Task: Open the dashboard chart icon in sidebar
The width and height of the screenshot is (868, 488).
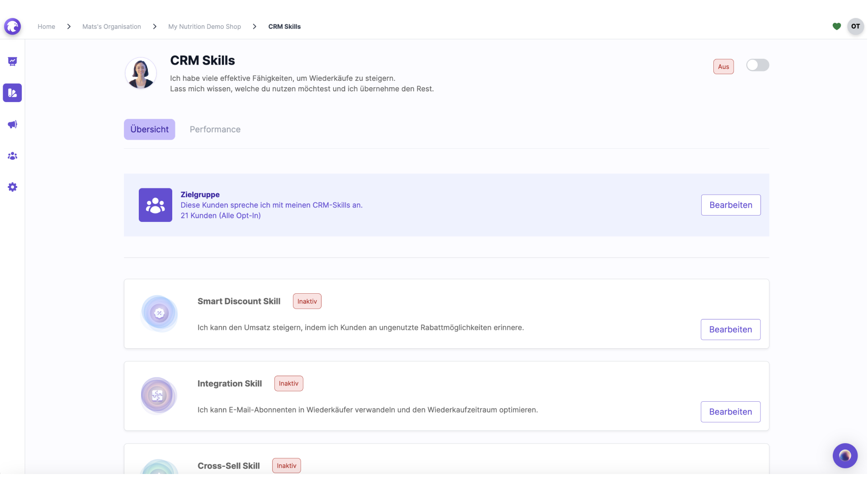Action: [x=13, y=61]
